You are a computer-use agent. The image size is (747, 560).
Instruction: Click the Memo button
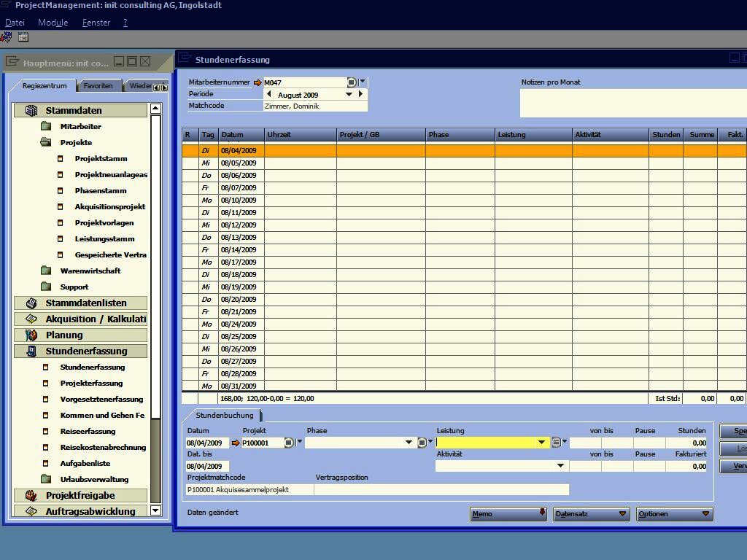pyautogui.click(x=508, y=514)
